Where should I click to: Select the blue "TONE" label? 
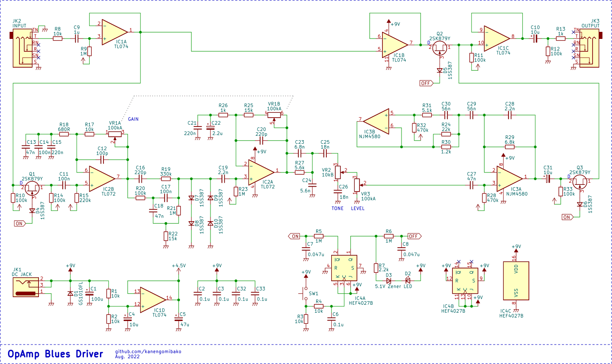(x=337, y=208)
